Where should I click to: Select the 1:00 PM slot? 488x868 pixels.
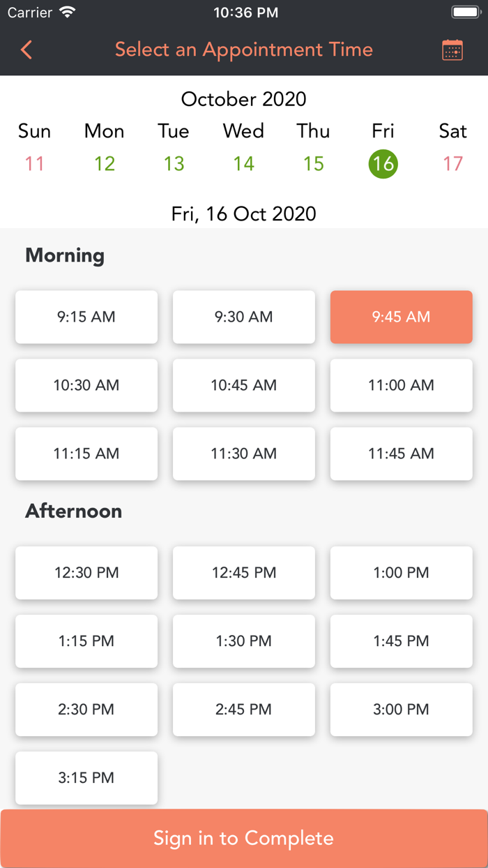tap(402, 573)
